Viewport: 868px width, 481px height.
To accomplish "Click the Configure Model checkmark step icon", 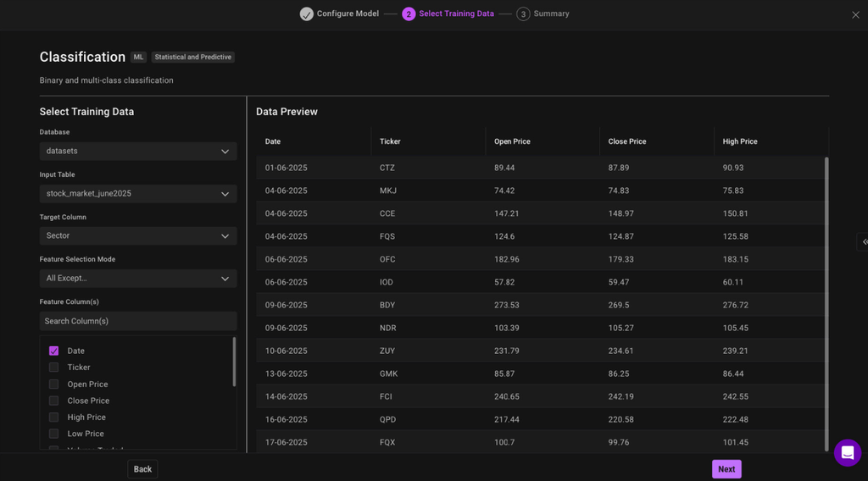I will click(x=307, y=14).
